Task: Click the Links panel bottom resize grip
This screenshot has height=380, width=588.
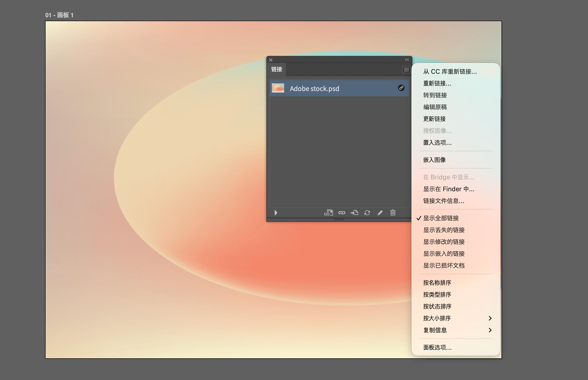Action: (x=339, y=219)
